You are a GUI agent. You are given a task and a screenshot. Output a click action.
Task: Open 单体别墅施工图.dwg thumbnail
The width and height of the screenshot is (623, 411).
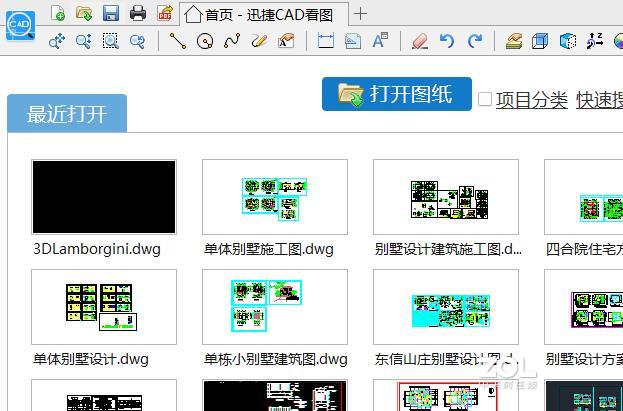click(275, 197)
